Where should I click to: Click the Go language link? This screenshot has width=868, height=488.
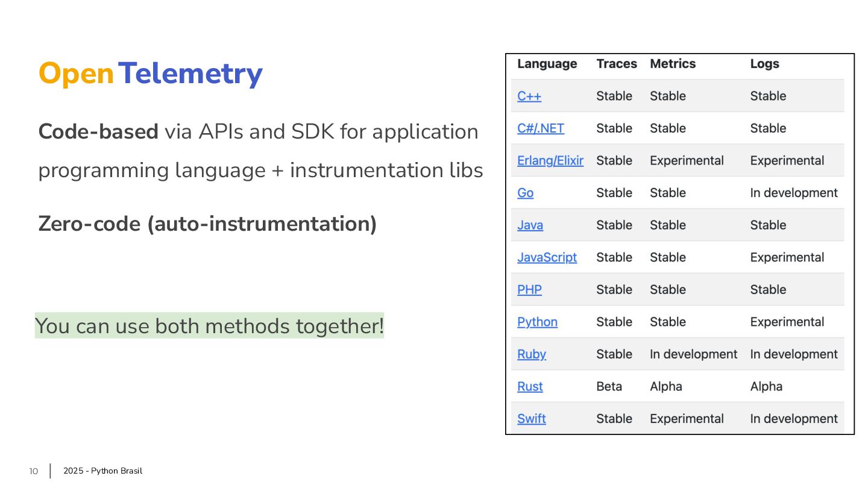(525, 193)
